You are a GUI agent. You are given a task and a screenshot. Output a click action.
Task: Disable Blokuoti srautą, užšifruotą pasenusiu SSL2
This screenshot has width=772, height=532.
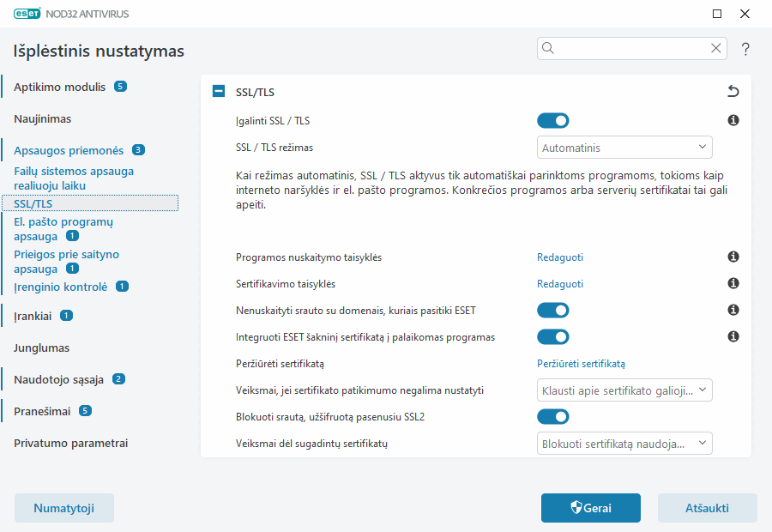coord(553,416)
